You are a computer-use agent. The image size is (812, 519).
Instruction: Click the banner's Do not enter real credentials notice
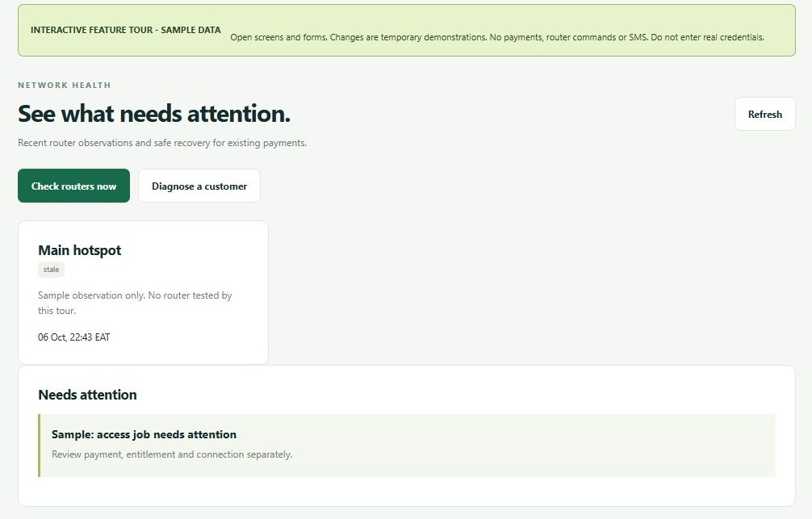707,37
